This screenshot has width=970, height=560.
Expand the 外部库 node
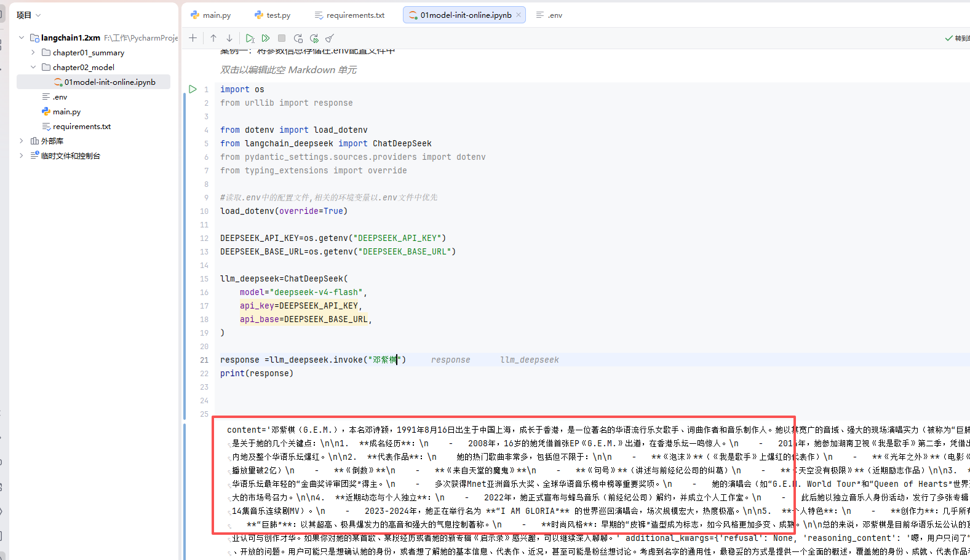point(22,141)
